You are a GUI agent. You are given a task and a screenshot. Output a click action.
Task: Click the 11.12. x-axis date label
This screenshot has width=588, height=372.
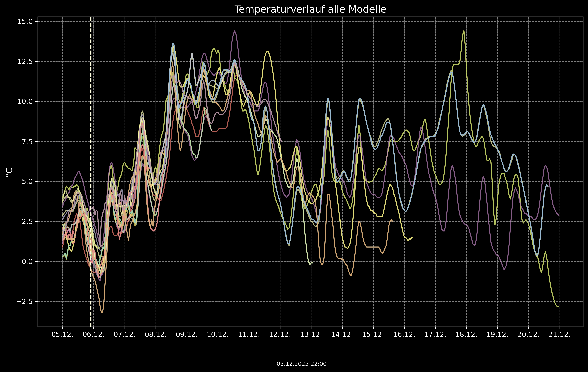[249, 335]
